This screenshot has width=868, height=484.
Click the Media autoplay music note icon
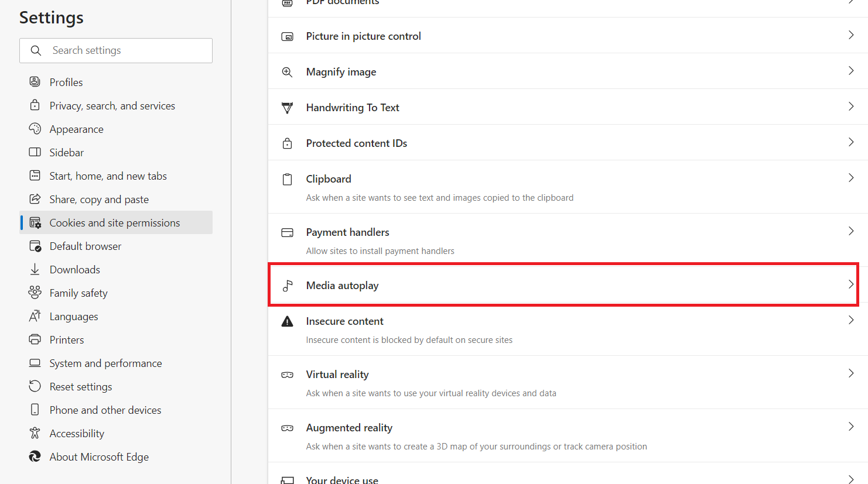pos(288,286)
